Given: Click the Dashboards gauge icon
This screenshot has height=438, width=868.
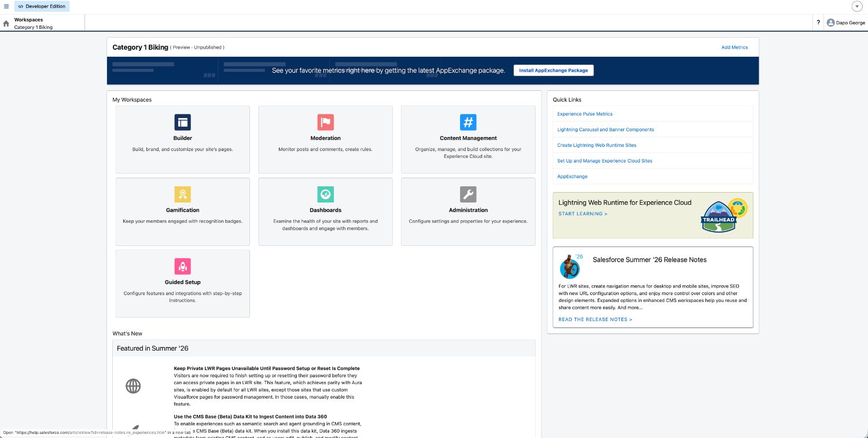Looking at the screenshot, I should [325, 194].
